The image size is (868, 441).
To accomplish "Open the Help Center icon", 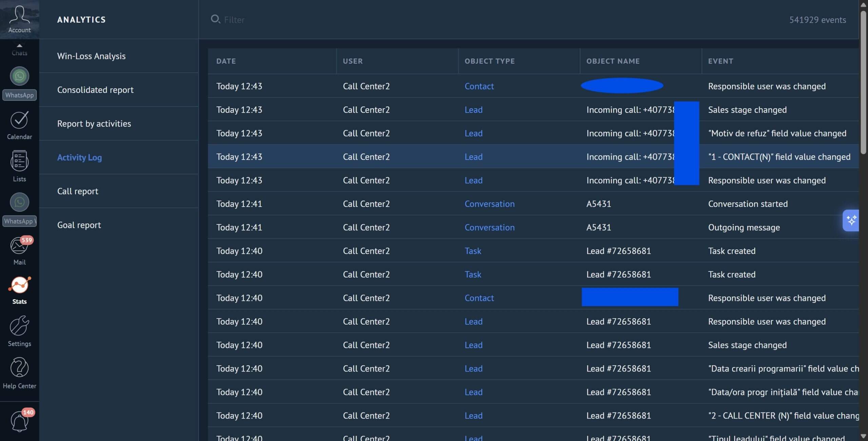I will [x=19, y=373].
